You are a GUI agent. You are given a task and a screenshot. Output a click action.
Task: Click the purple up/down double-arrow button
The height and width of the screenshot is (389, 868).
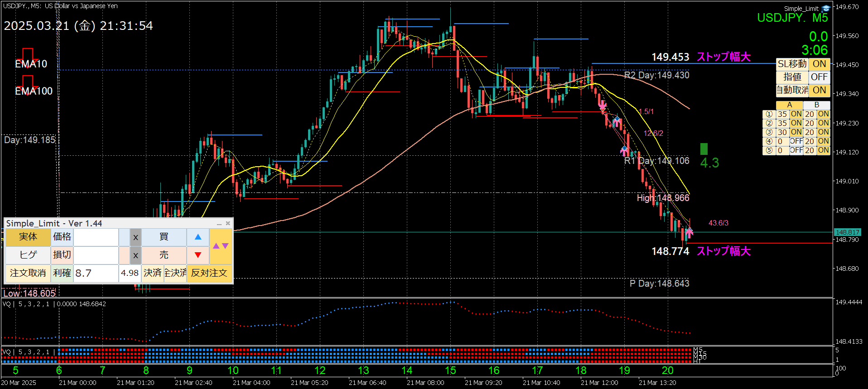[221, 246]
